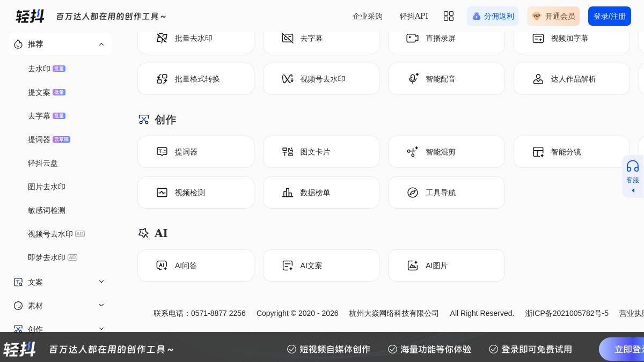The height and width of the screenshot is (362, 644).
Task: Click 登录/注册 button
Action: (610, 16)
